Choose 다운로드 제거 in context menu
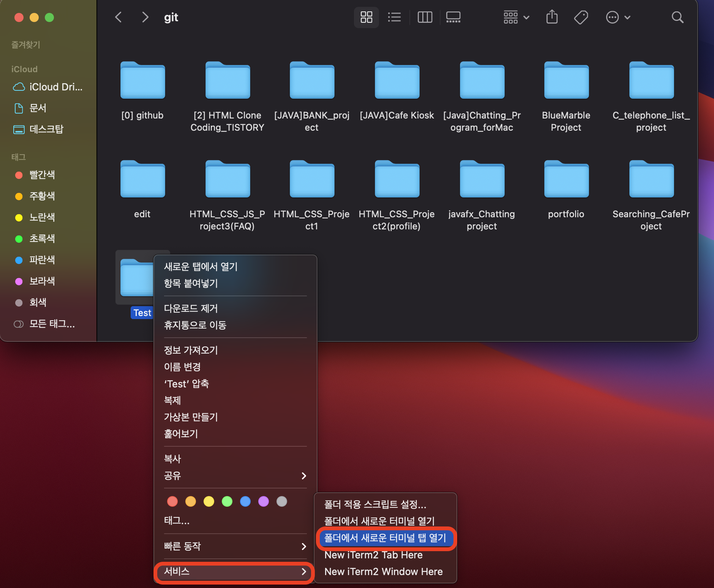Image resolution: width=714 pixels, height=588 pixels. pyautogui.click(x=235, y=308)
